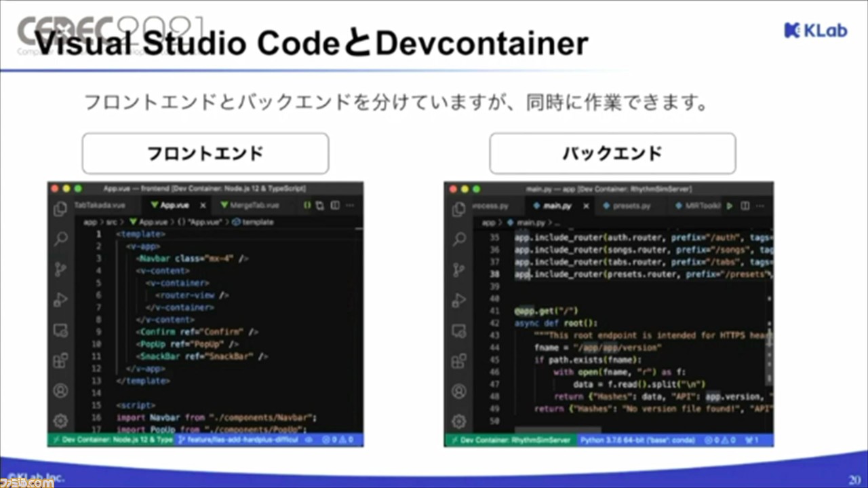Click Dev Container: RhythmSimServer status item
The image size is (868, 488).
pos(511,440)
